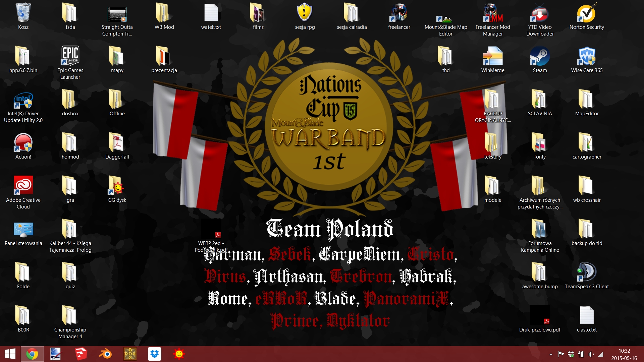The width and height of the screenshot is (644, 362).
Task: Open Gadu-Gadu sun icon in taskbar
Action: pos(179,354)
